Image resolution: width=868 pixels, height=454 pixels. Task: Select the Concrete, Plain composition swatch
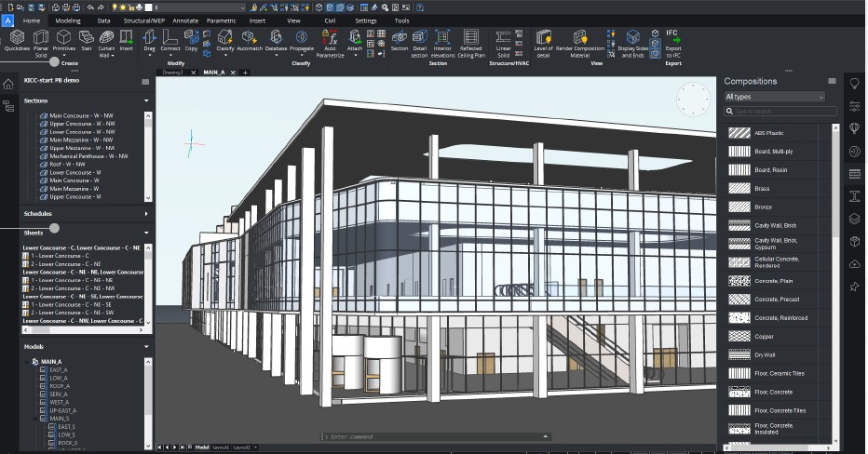(739, 281)
